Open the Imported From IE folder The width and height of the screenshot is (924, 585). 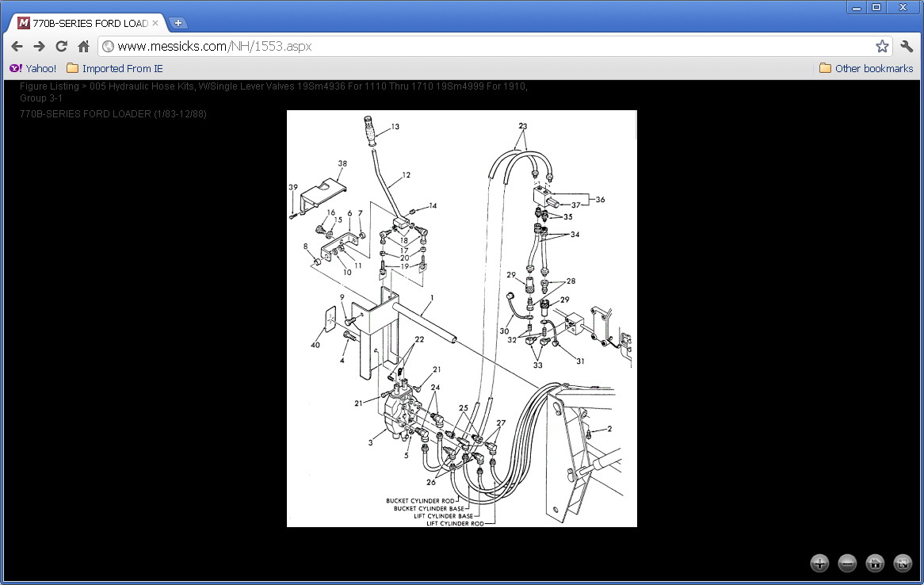tap(115, 68)
